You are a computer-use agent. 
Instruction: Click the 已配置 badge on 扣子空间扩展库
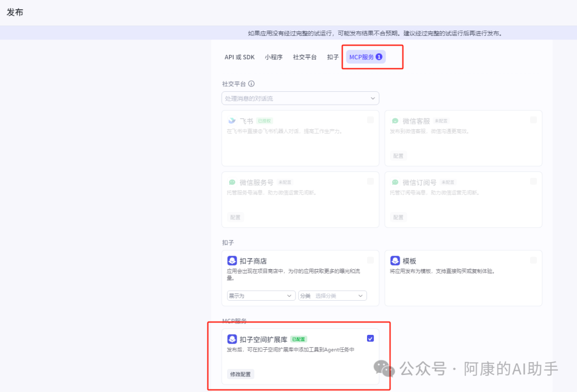pyautogui.click(x=299, y=340)
